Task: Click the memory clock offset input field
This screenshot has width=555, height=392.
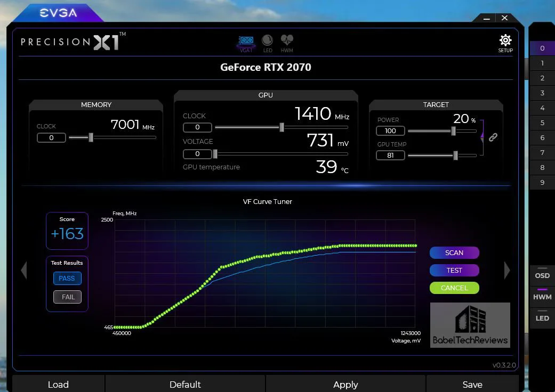Action: tap(51, 137)
